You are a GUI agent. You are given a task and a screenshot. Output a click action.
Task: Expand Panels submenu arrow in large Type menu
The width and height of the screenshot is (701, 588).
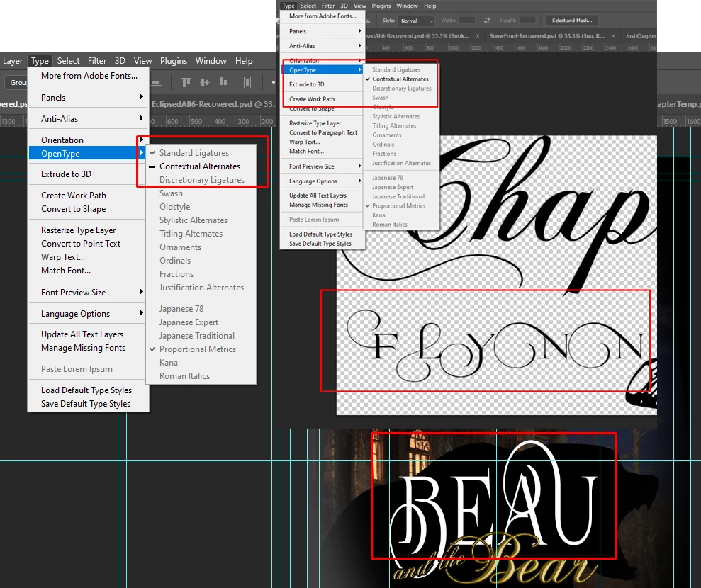(141, 97)
